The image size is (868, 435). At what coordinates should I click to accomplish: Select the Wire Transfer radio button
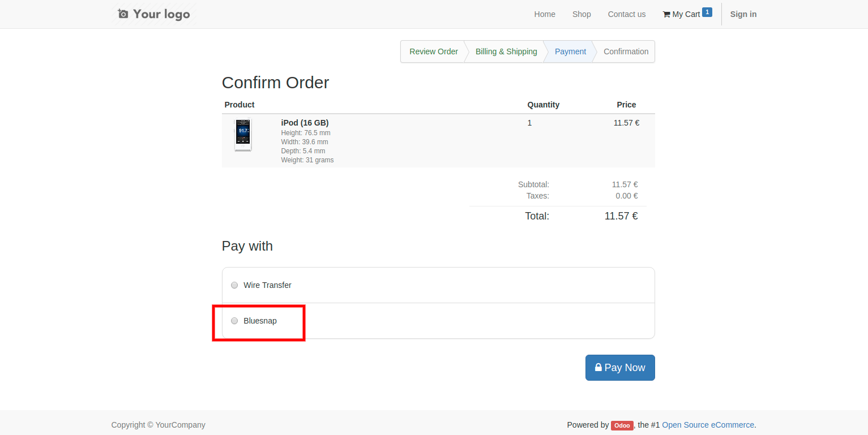click(x=234, y=285)
